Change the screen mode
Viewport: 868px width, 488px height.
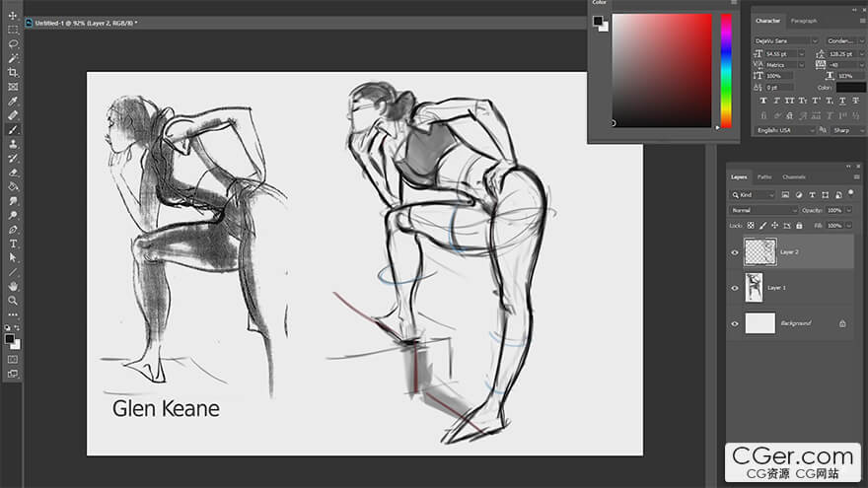coord(13,374)
